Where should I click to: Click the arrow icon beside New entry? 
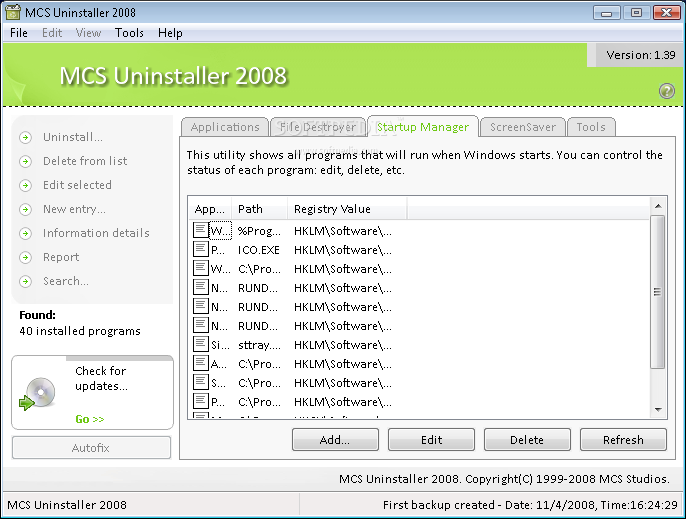click(x=25, y=210)
